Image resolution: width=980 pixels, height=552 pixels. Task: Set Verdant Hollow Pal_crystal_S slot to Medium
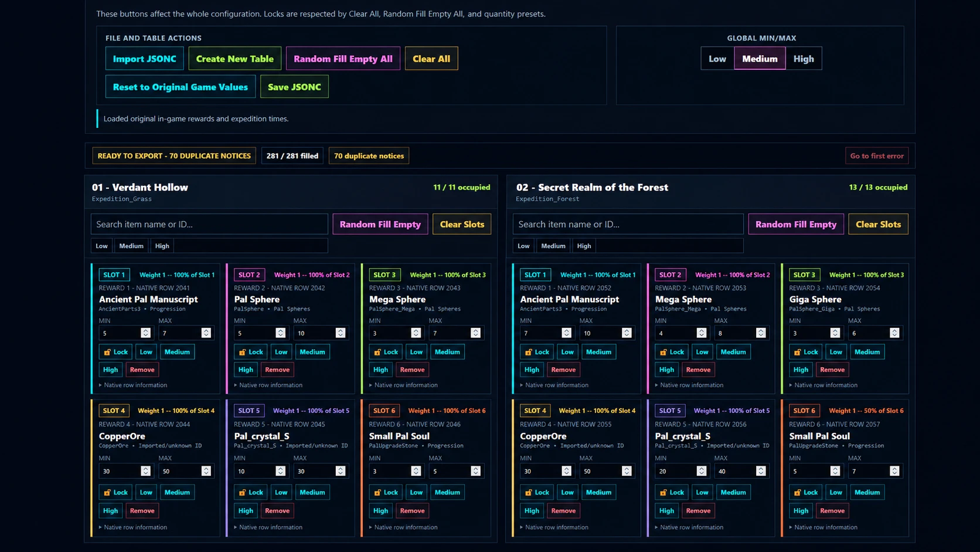tap(312, 492)
